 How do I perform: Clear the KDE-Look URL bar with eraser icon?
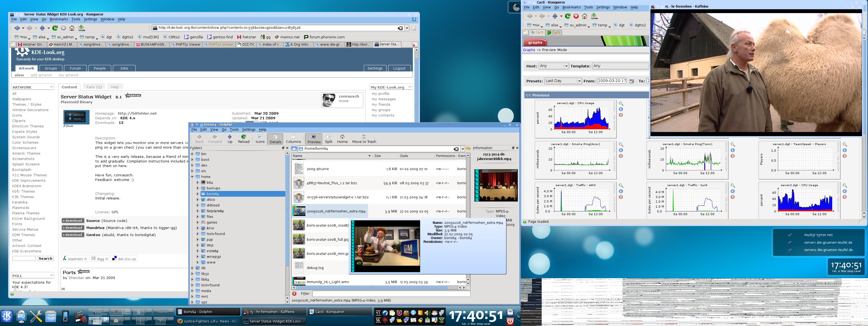(400, 28)
